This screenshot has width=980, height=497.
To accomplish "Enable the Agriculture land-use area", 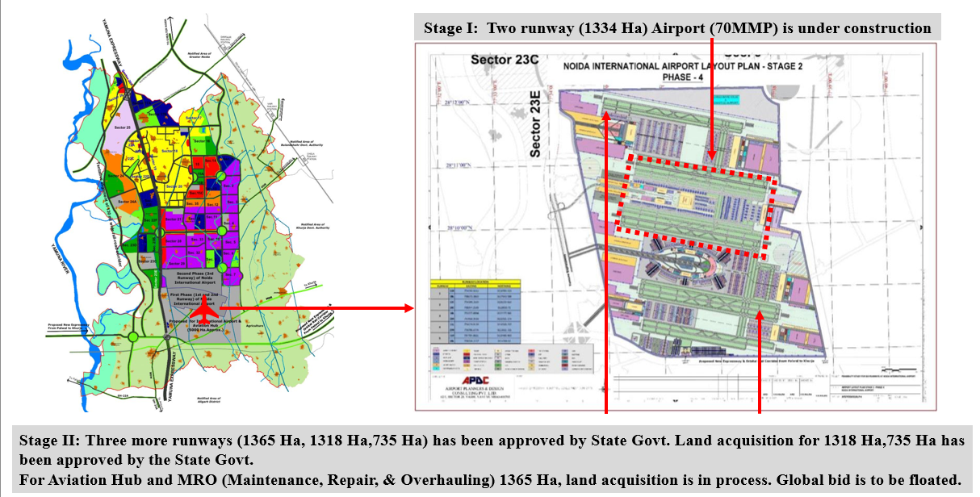I will (254, 326).
